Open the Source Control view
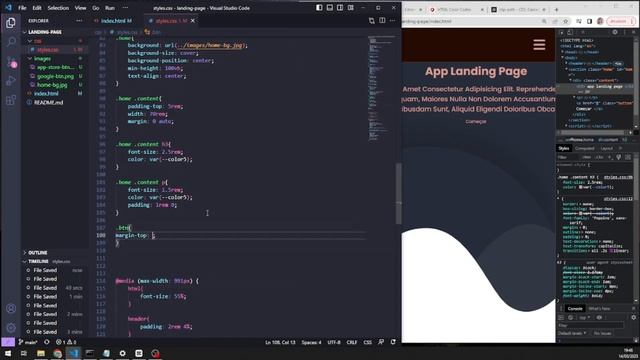The height and width of the screenshot is (360, 640). (x=11, y=62)
